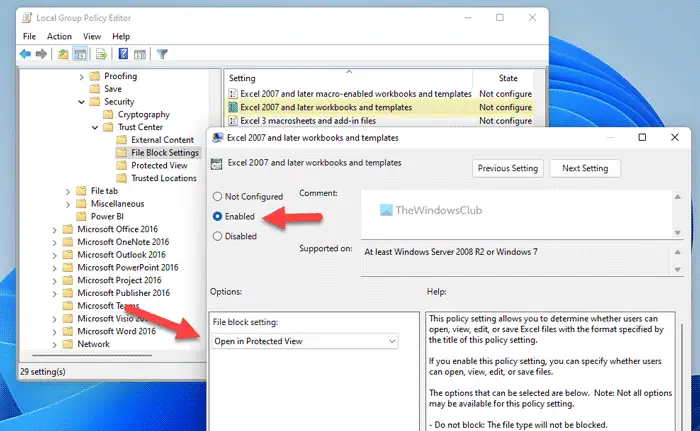Click the Forward arrow toolbar icon
The width and height of the screenshot is (700, 431).
point(41,54)
